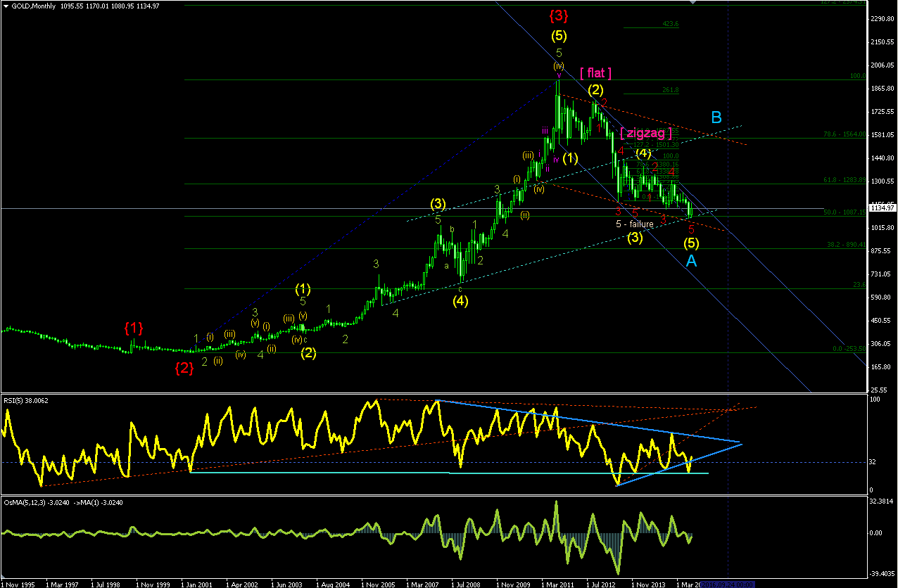This screenshot has height=588, width=898.
Task: Click the RSI(5) 38.0062 indicator label
Action: click(27, 400)
